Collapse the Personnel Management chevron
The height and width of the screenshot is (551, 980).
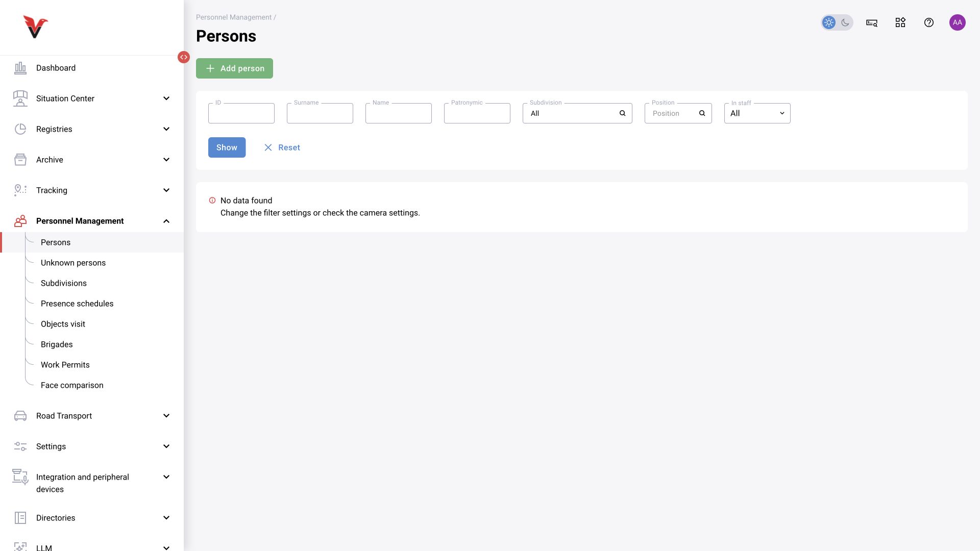166,221
